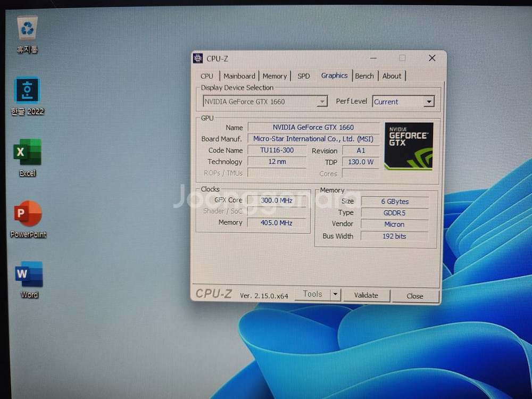
Task: Close CPU-Z with the X button
Action: (432, 58)
